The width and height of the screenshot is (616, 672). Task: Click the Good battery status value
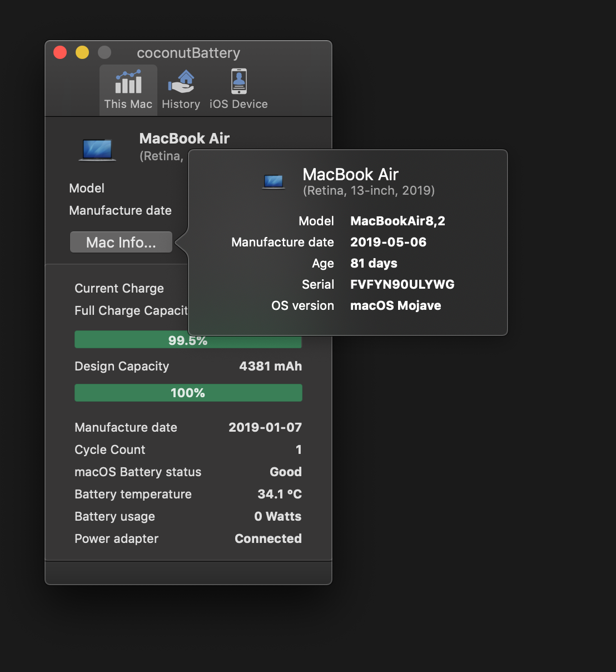tap(286, 472)
